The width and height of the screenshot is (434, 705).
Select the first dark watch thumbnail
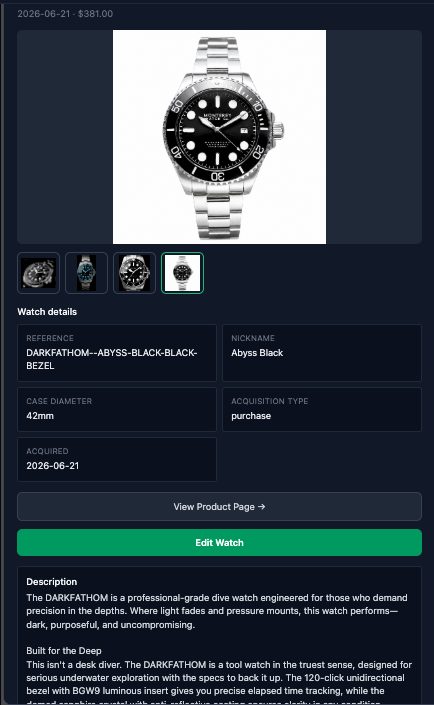coord(38,273)
